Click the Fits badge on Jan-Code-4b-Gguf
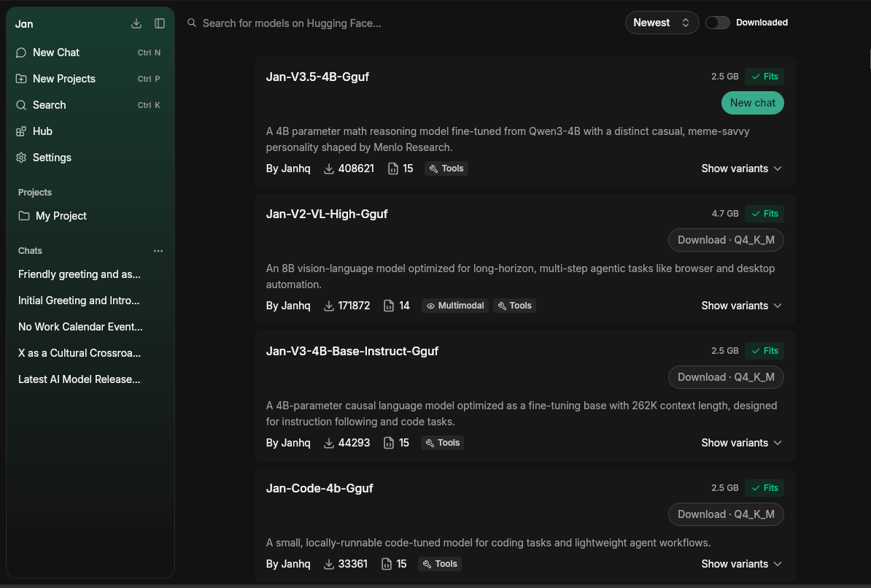 point(764,488)
